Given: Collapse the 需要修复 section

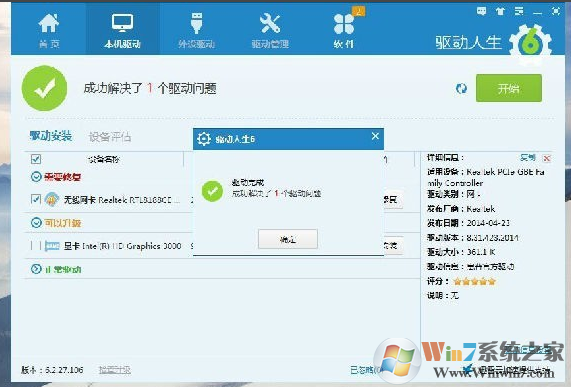Looking at the screenshot, I should pyautogui.click(x=36, y=177).
